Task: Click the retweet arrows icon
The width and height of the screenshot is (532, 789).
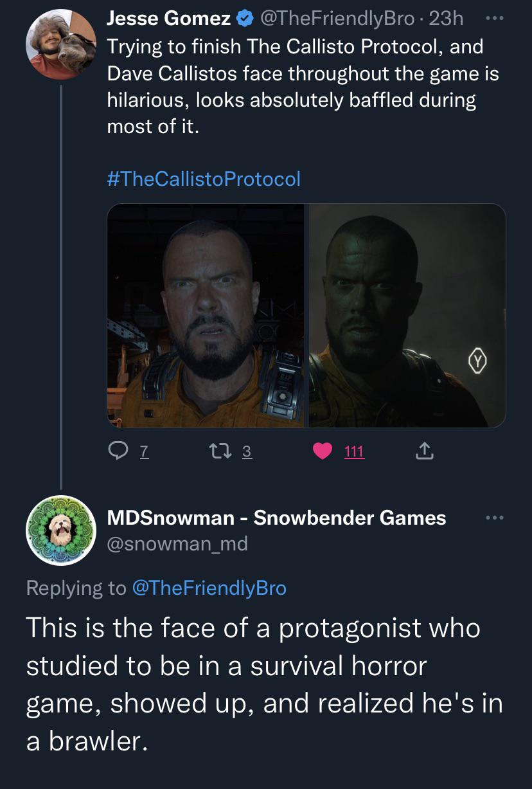Action: pos(220,453)
